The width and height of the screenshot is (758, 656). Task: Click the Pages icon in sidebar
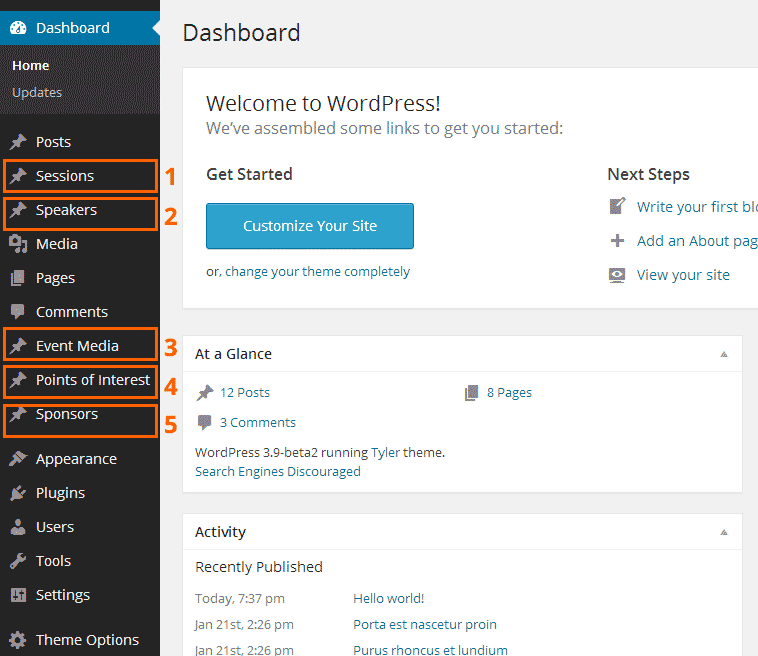coord(18,278)
